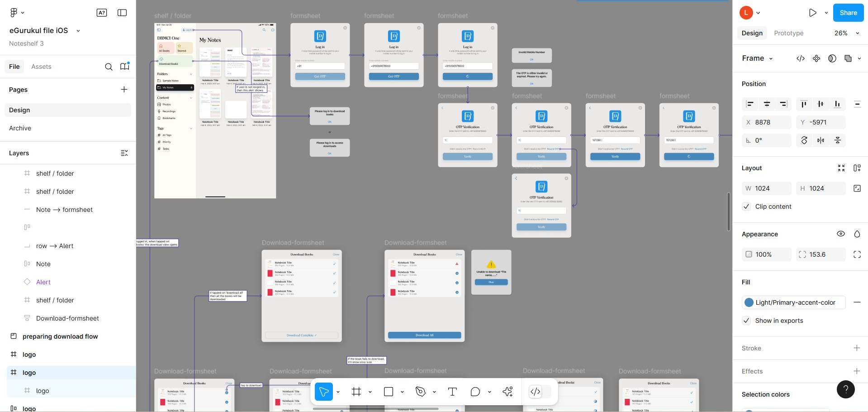The height and width of the screenshot is (412, 868).
Task: Present prototype with play icon
Action: click(813, 13)
